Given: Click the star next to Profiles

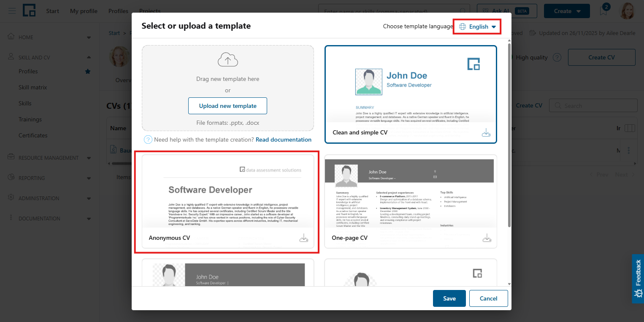Looking at the screenshot, I should [88, 71].
